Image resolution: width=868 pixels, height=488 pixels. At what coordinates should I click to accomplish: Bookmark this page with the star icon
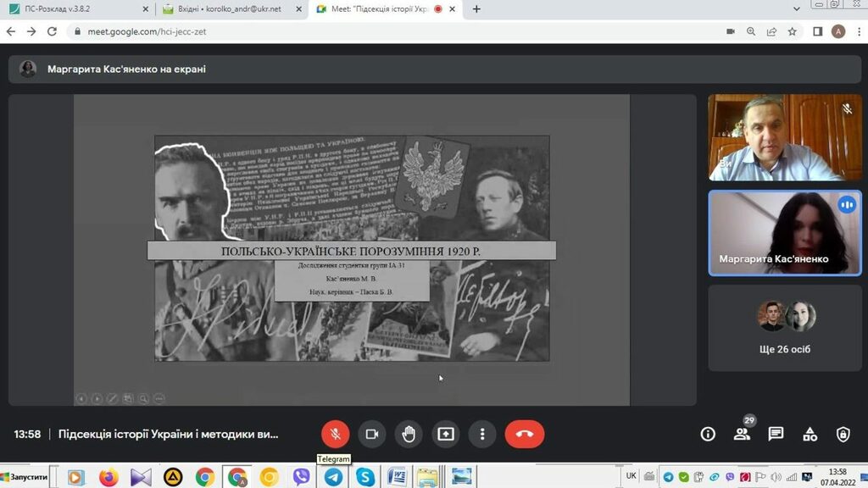tap(793, 31)
